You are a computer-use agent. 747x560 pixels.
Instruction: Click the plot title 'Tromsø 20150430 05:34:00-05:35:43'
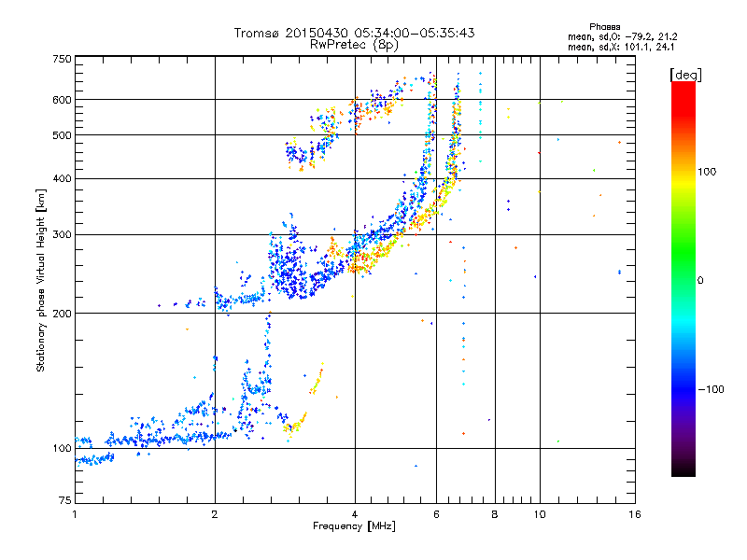click(354, 33)
